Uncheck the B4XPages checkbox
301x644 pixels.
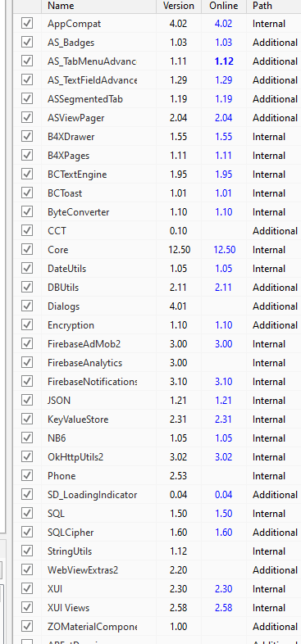click(27, 156)
